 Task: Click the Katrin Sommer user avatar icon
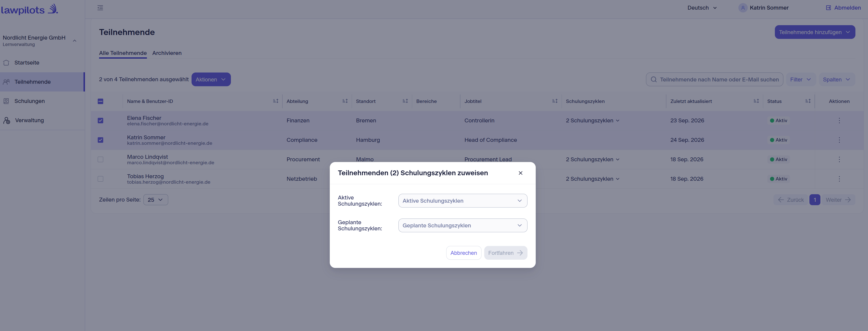[x=743, y=8]
